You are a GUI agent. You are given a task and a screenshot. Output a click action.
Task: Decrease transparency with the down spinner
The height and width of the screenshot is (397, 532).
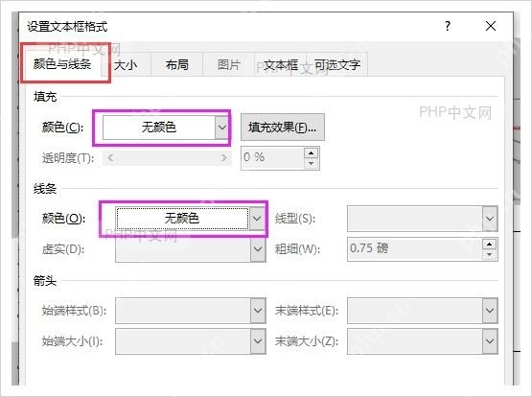pyautogui.click(x=312, y=164)
